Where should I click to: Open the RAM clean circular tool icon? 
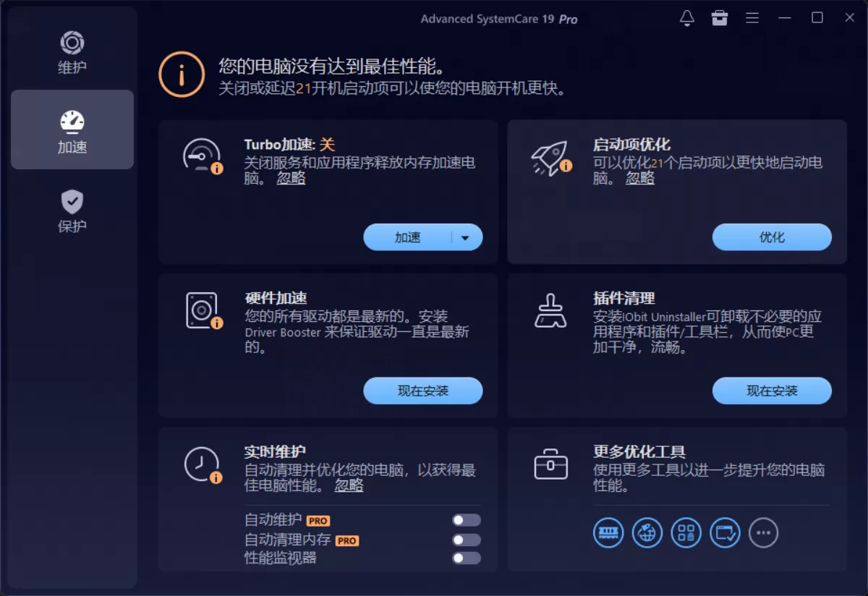pos(608,533)
